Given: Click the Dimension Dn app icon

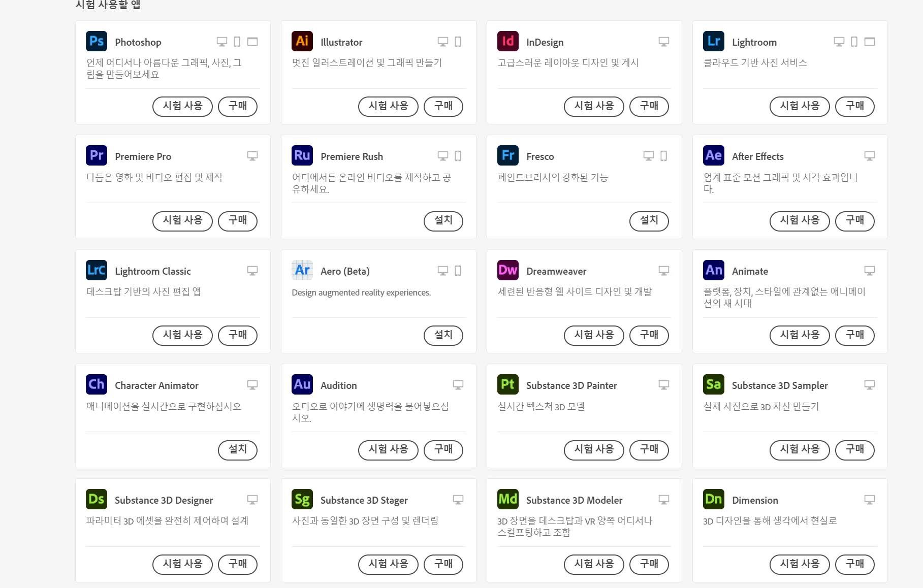Looking at the screenshot, I should click(x=714, y=499).
